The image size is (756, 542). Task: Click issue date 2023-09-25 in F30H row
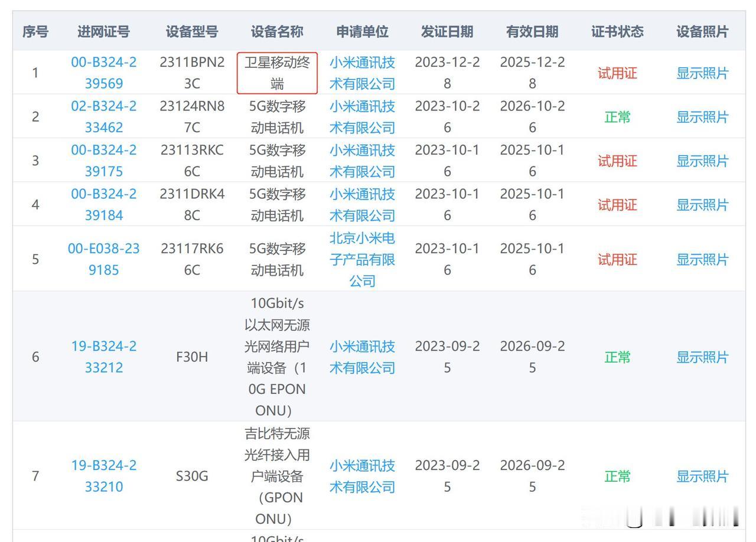tap(447, 357)
